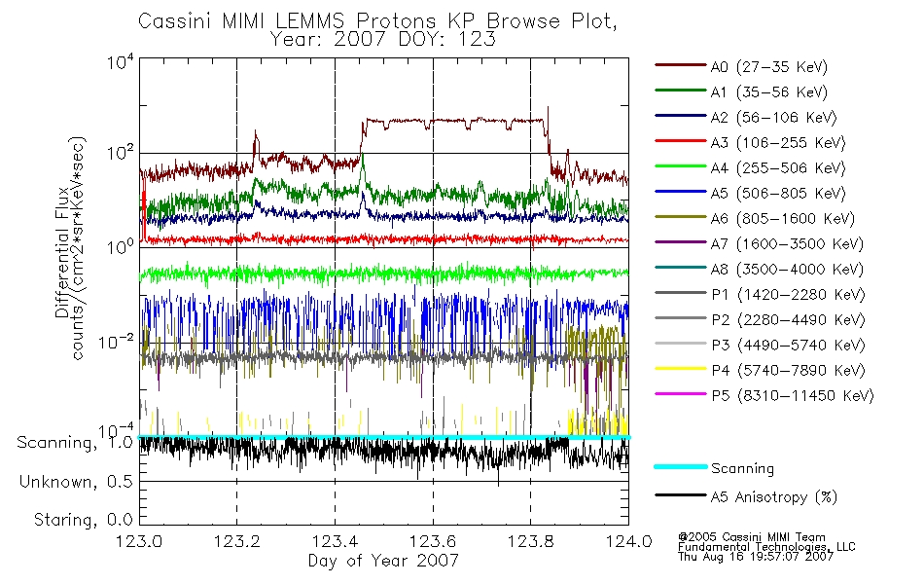924x584 pixels.
Task: Click the A3 (106-255 KeV) legend label
Action: [x=778, y=143]
